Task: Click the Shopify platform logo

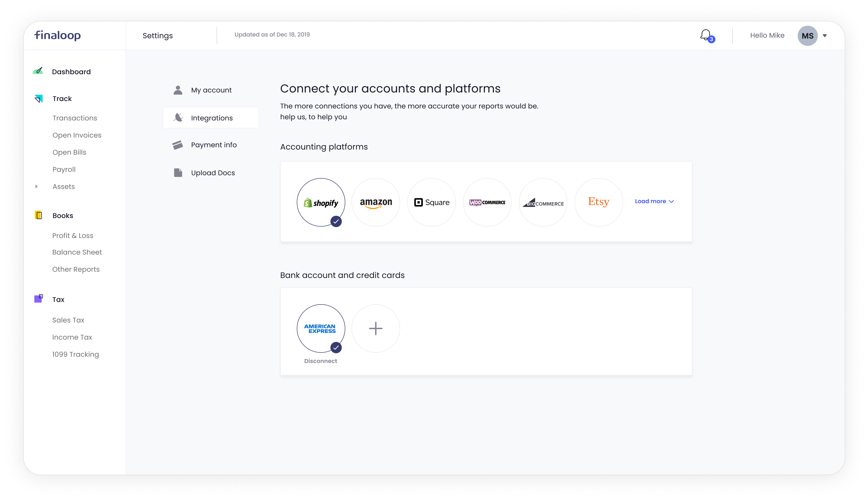Action: 321,202
